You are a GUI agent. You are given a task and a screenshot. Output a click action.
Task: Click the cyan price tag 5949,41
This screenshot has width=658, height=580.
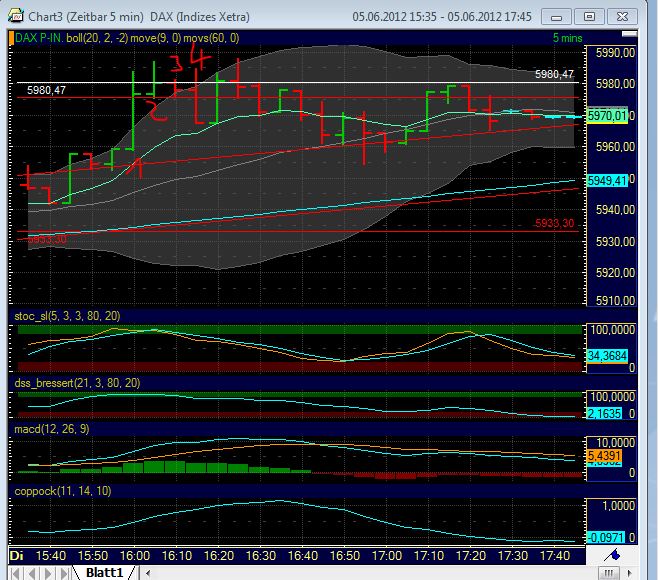click(x=607, y=181)
